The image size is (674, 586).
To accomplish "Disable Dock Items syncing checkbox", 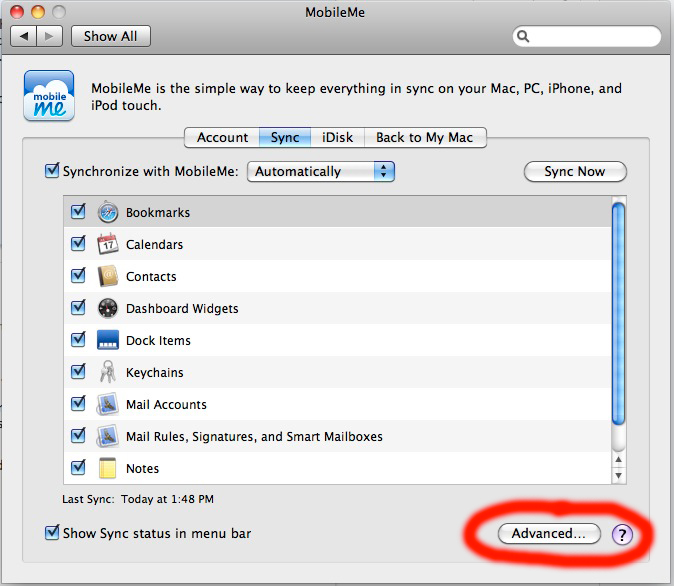I will (x=78, y=339).
